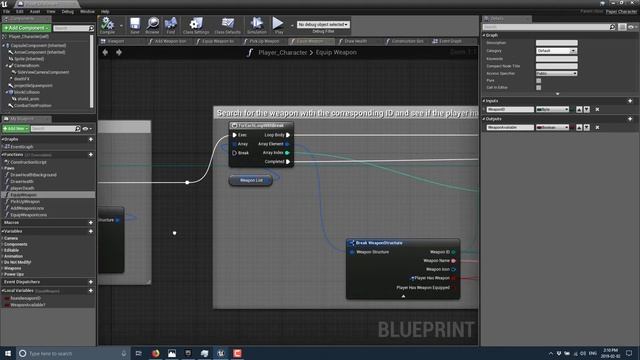Open the Asset menu
This screenshot has height=360, width=640.
[x=35, y=11]
